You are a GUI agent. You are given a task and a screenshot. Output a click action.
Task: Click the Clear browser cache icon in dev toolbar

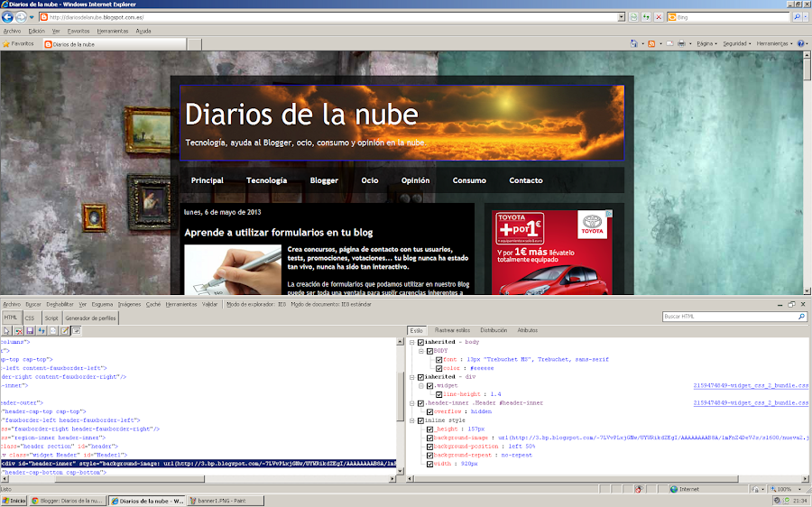point(19,330)
